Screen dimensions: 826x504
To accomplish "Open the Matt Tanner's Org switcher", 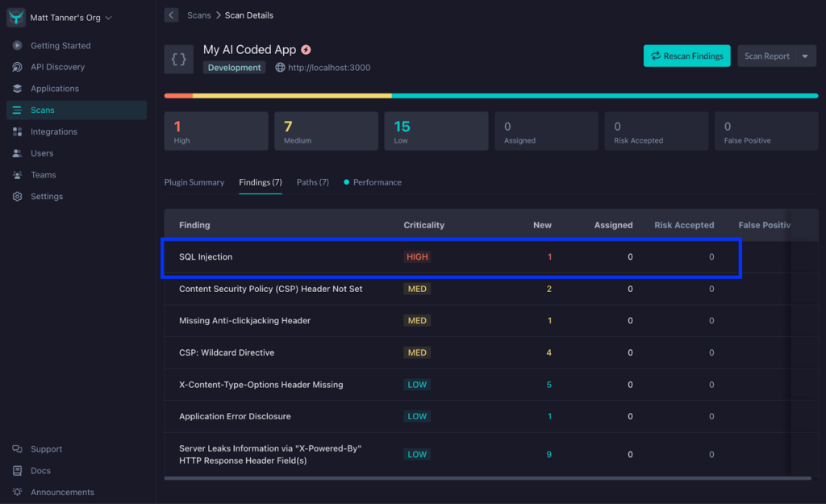I will point(70,16).
